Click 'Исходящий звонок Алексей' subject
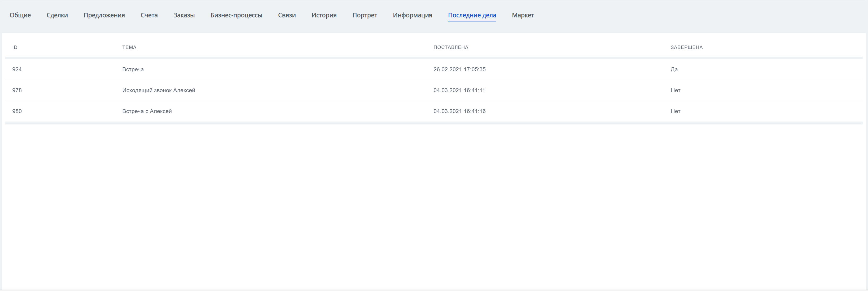The width and height of the screenshot is (868, 291). tap(159, 90)
